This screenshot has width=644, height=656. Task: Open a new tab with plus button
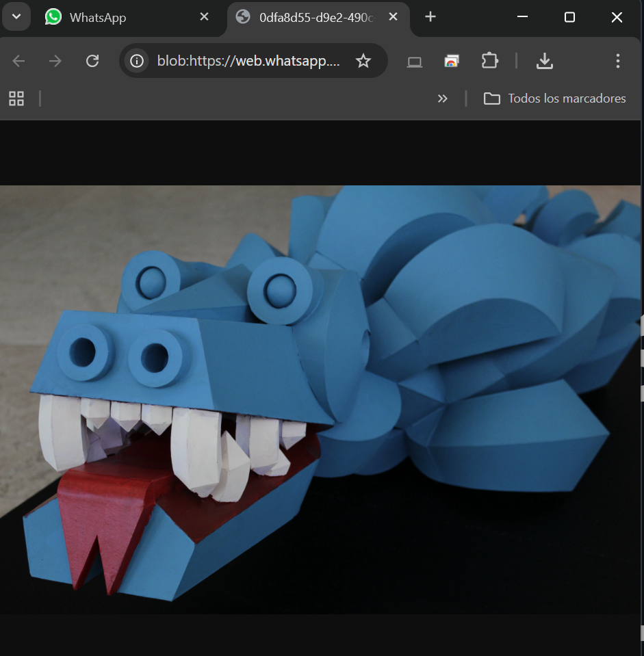click(x=430, y=17)
